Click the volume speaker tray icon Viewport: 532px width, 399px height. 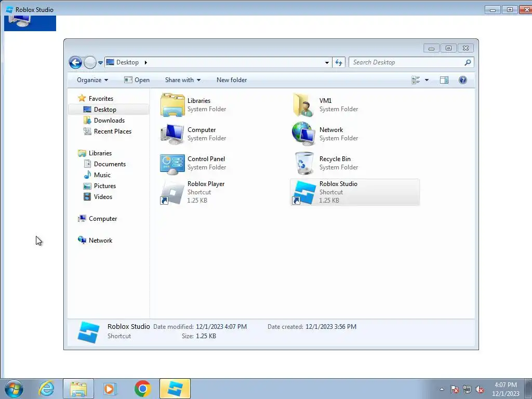[x=480, y=389]
